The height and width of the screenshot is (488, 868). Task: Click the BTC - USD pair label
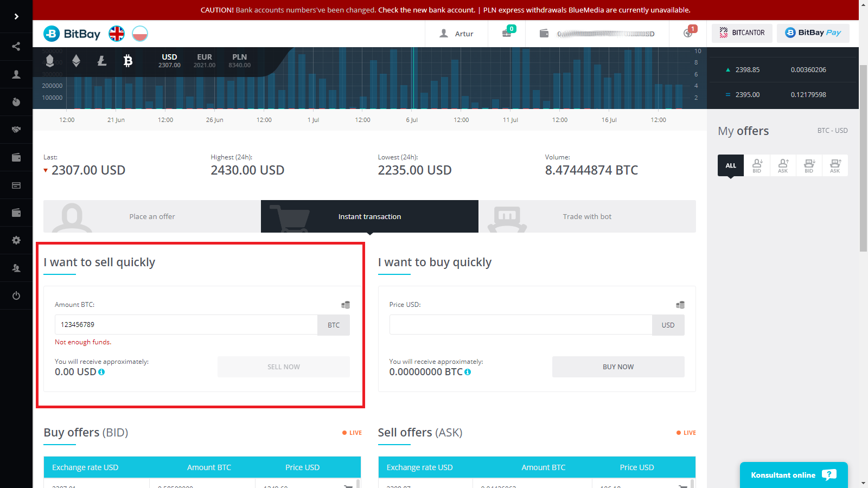point(832,131)
